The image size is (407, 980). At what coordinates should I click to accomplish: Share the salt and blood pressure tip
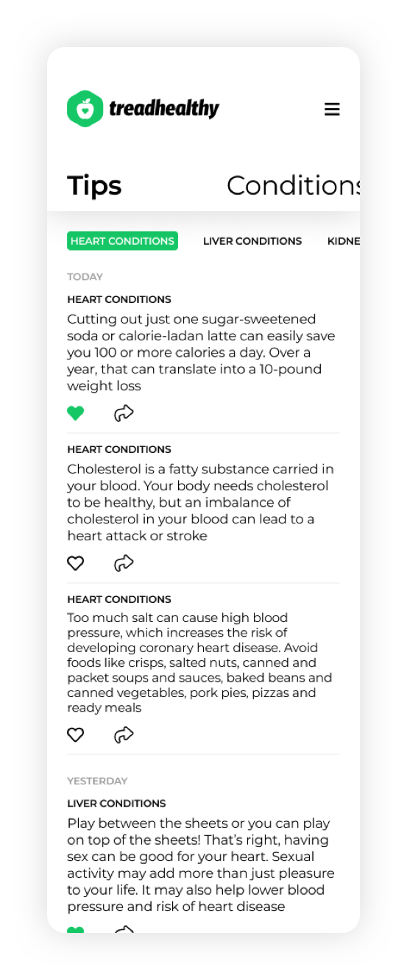coord(124,734)
